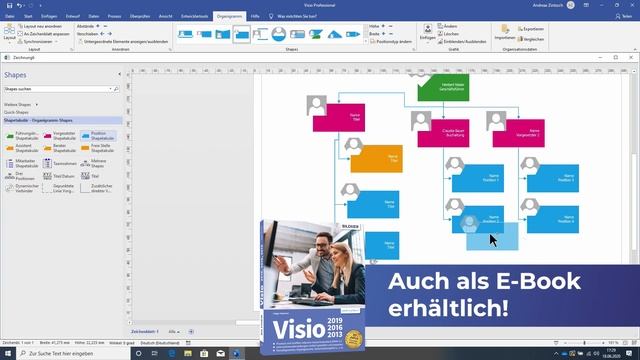The width and height of the screenshot is (640, 360).
Task: Click the Undo arrow in the title bar
Action: [19, 5]
